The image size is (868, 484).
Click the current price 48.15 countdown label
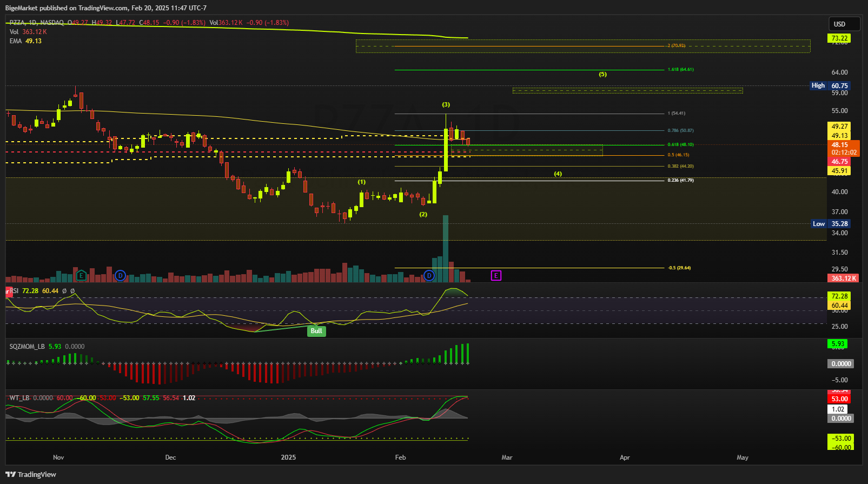[x=844, y=149]
